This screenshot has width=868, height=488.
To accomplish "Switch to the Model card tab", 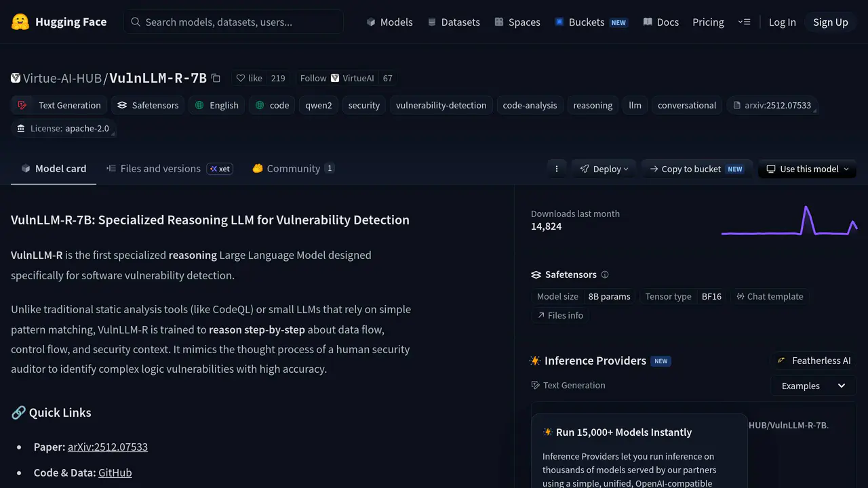I will point(54,169).
